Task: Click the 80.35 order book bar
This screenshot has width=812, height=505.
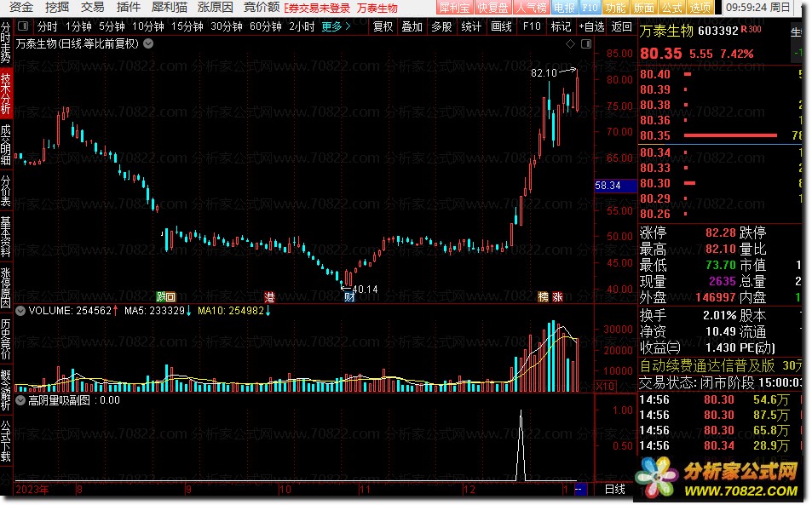Action: (730, 135)
